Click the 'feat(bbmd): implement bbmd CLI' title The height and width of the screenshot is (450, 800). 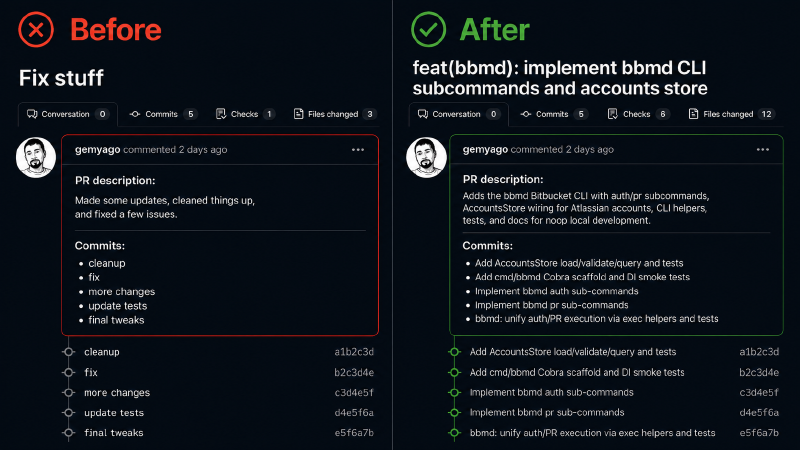pos(560,78)
